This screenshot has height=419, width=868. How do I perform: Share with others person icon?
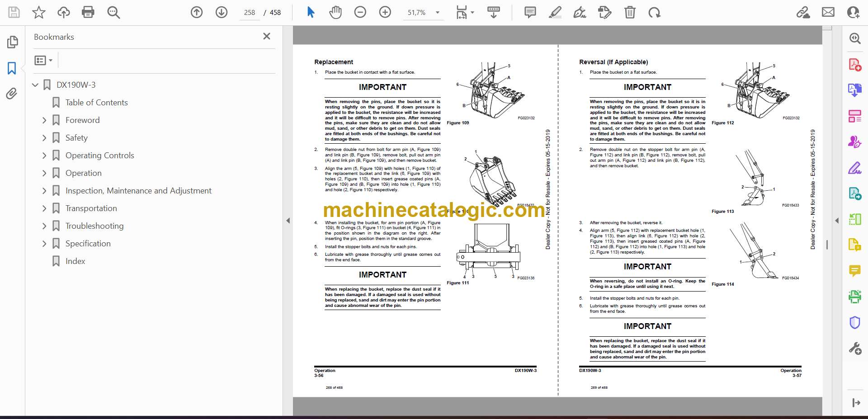click(x=853, y=12)
